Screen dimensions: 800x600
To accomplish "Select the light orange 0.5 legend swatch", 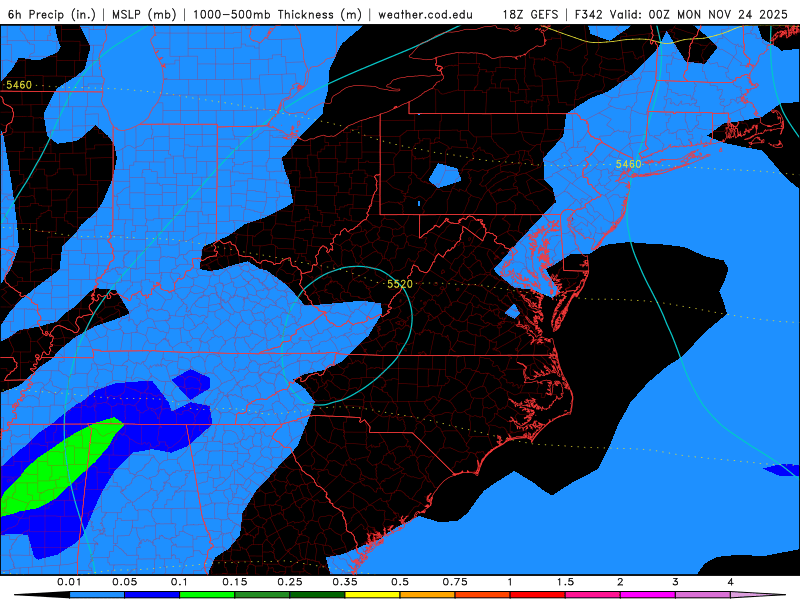I will [428, 595].
